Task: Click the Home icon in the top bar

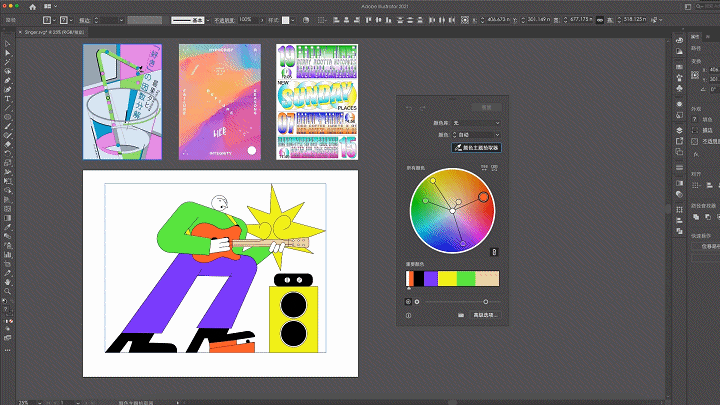Action: coord(32,6)
